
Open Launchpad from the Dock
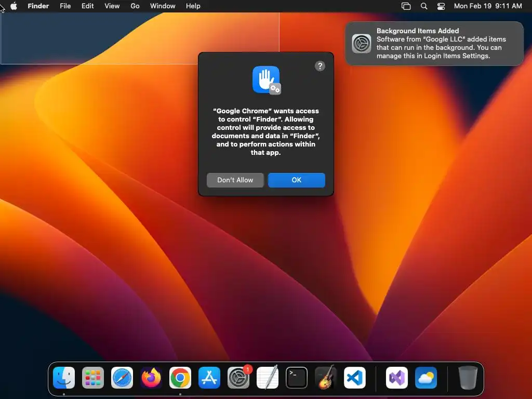pos(93,378)
